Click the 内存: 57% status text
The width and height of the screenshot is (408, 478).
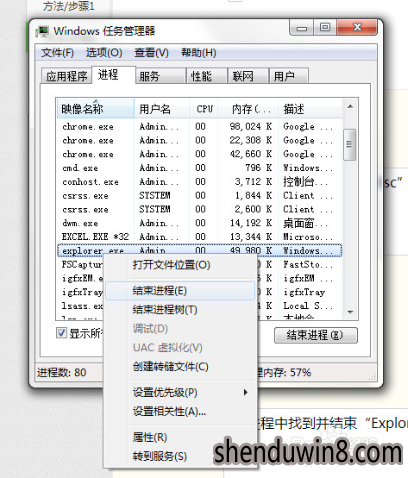pyautogui.click(x=284, y=372)
